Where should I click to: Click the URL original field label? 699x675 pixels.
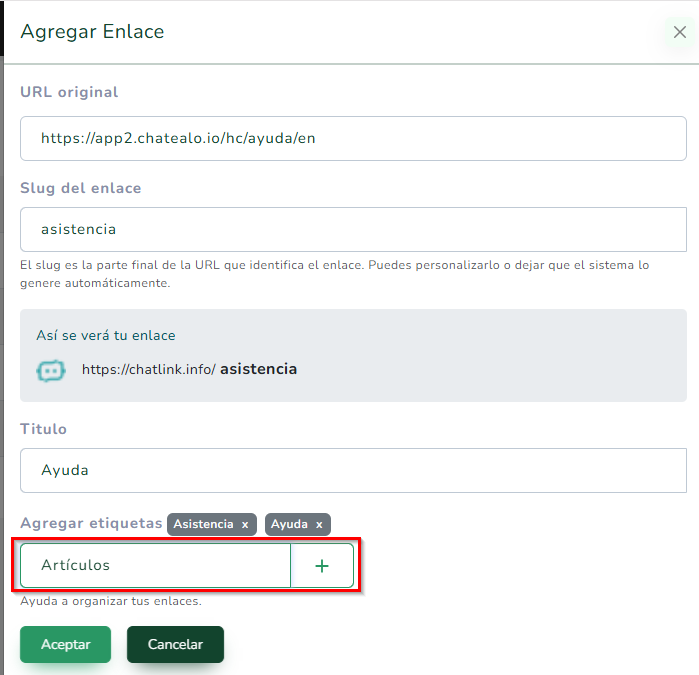pos(69,92)
